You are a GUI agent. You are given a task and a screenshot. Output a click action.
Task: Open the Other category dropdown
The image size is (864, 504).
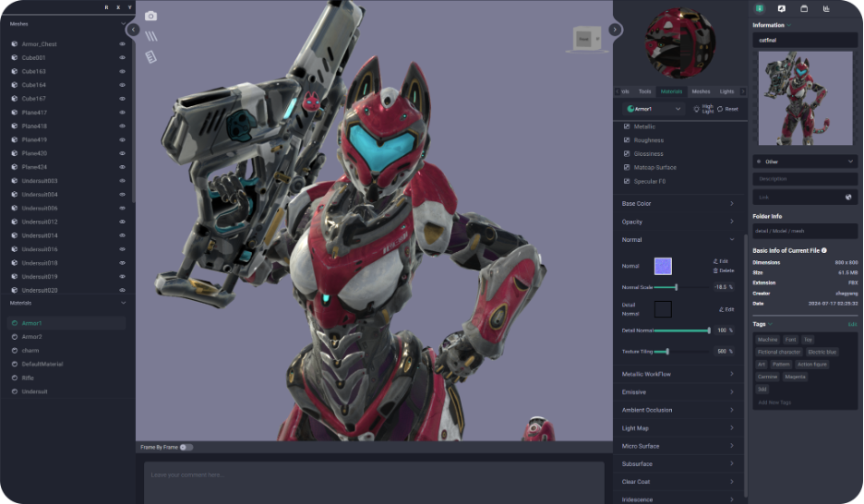click(805, 162)
